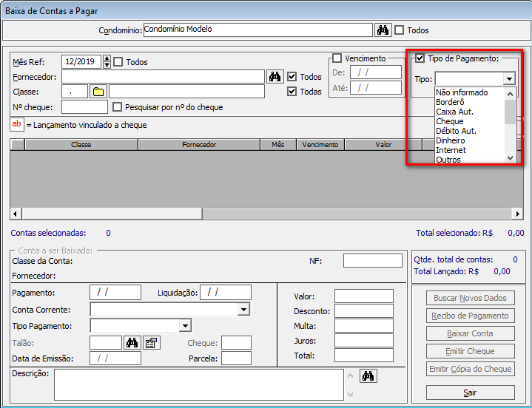Enable the Vencimento filter checkbox
Viewport: 532px width, 408px height.
337,58
